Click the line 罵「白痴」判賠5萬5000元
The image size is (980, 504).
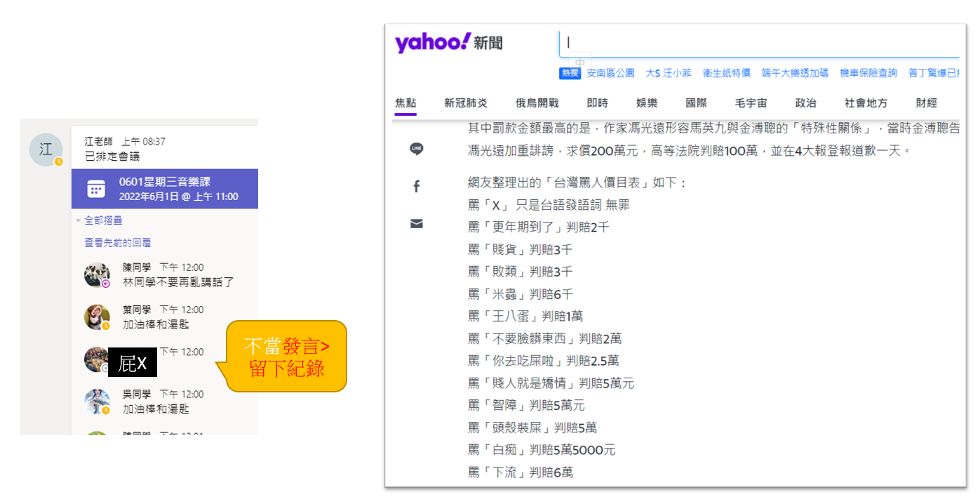542,450
